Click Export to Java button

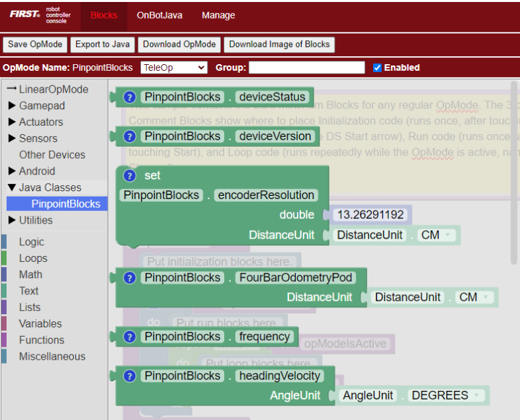click(x=102, y=44)
